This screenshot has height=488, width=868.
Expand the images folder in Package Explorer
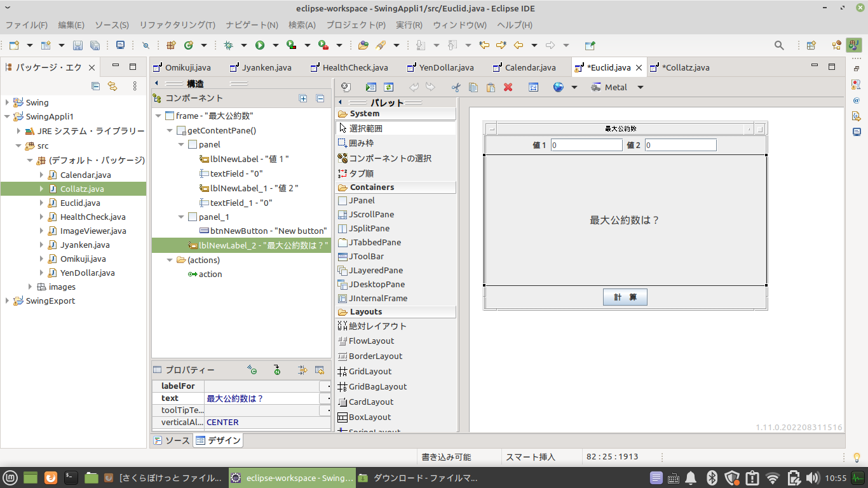[30, 287]
